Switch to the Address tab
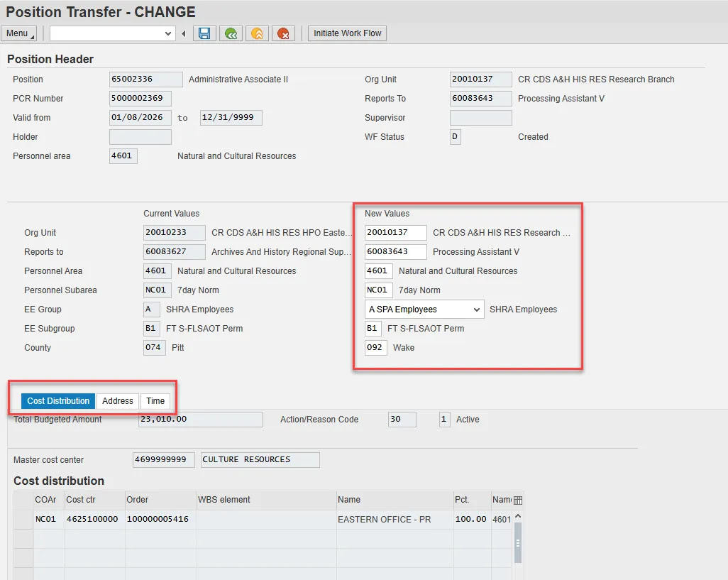This screenshot has height=580, width=728. coord(118,401)
